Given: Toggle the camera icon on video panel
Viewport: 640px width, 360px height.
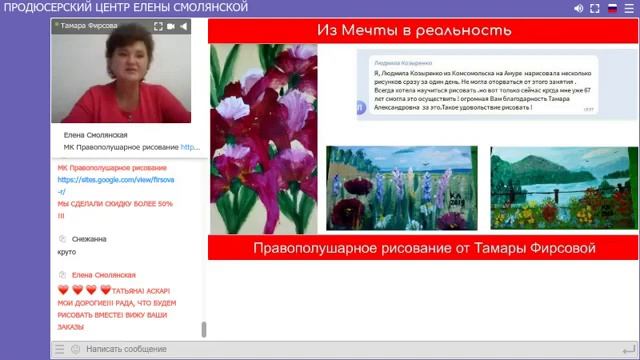Looking at the screenshot, I should click(x=171, y=26).
